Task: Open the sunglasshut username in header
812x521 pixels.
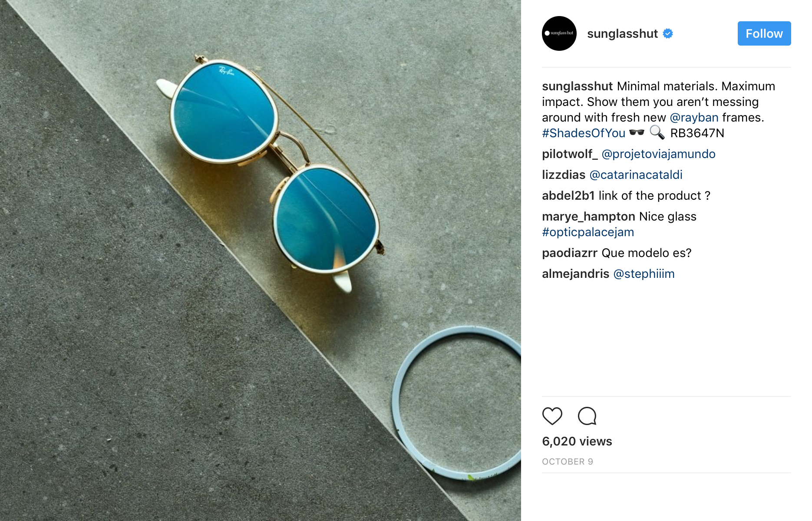Action: (x=622, y=33)
